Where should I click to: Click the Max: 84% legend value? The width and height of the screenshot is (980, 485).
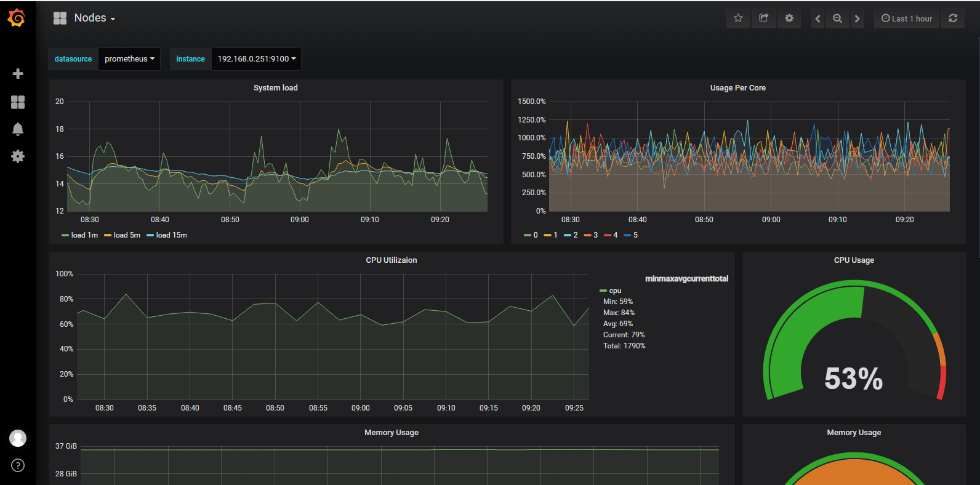pos(619,313)
